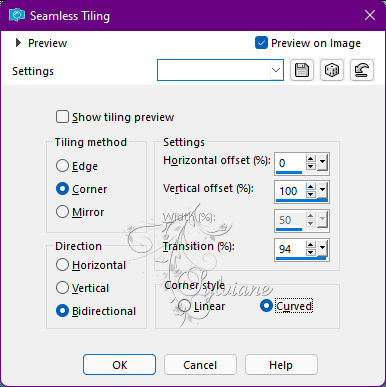386x387 pixels.
Task: Select the Edge tiling method
Action: [x=62, y=166]
